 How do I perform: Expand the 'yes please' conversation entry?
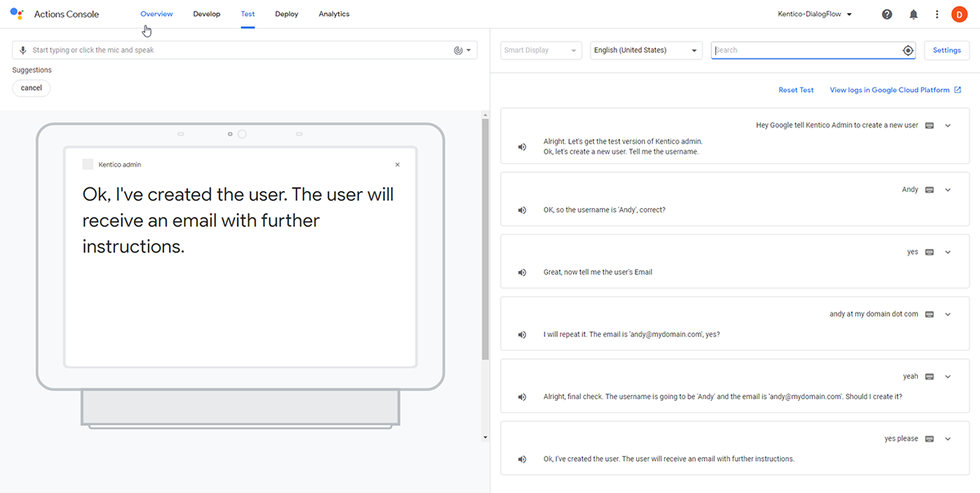(x=948, y=439)
